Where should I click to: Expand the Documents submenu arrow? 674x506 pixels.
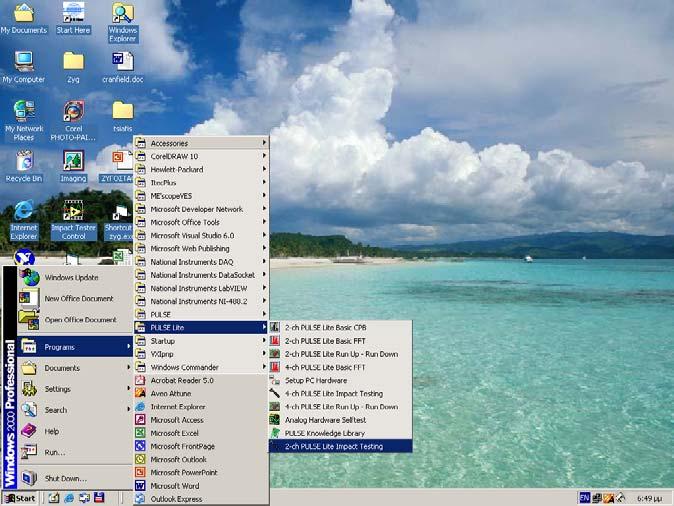[x=128, y=368]
